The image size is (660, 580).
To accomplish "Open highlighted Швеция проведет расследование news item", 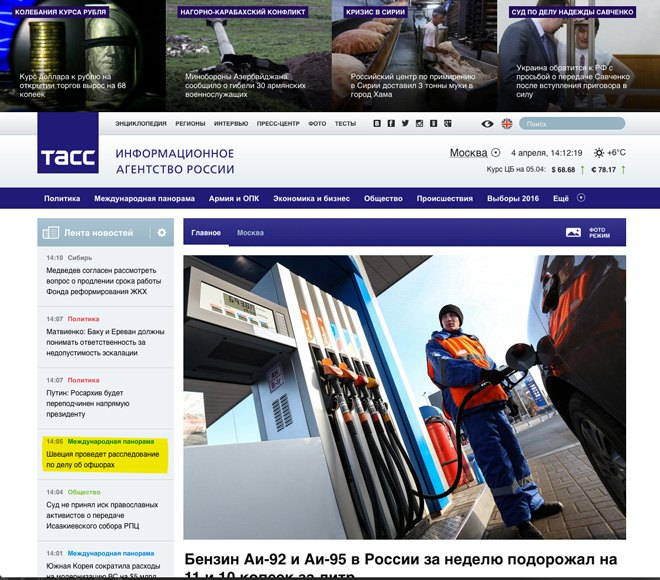I will (x=102, y=459).
